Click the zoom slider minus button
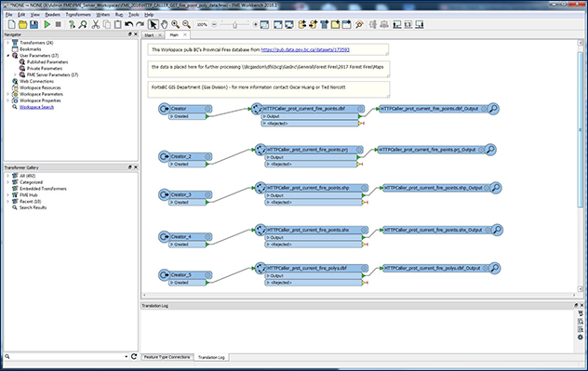This screenshot has height=371, width=588. 214,25
